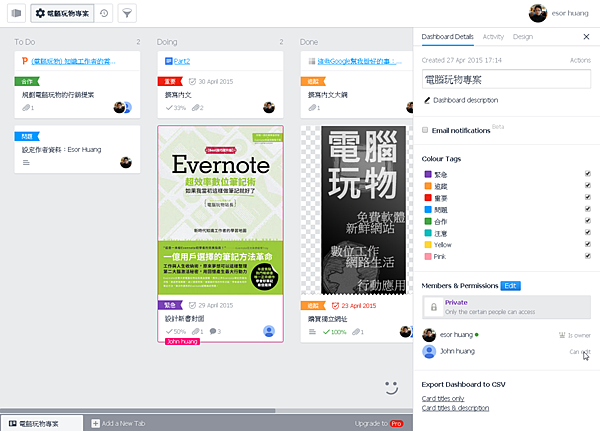600x431 pixels.
Task: Click the 100% checklist progress indicator
Action: 334,332
